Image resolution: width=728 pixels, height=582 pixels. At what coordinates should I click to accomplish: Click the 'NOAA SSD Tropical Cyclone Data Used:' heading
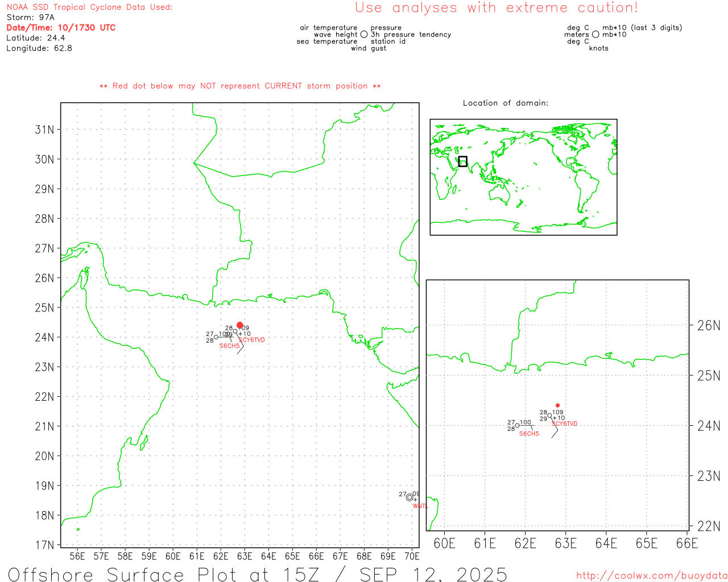(x=89, y=7)
